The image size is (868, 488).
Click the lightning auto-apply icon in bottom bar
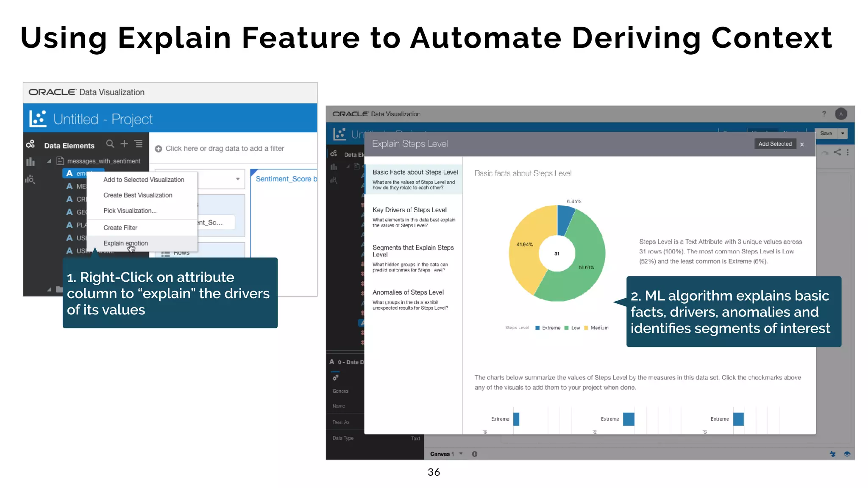(832, 454)
